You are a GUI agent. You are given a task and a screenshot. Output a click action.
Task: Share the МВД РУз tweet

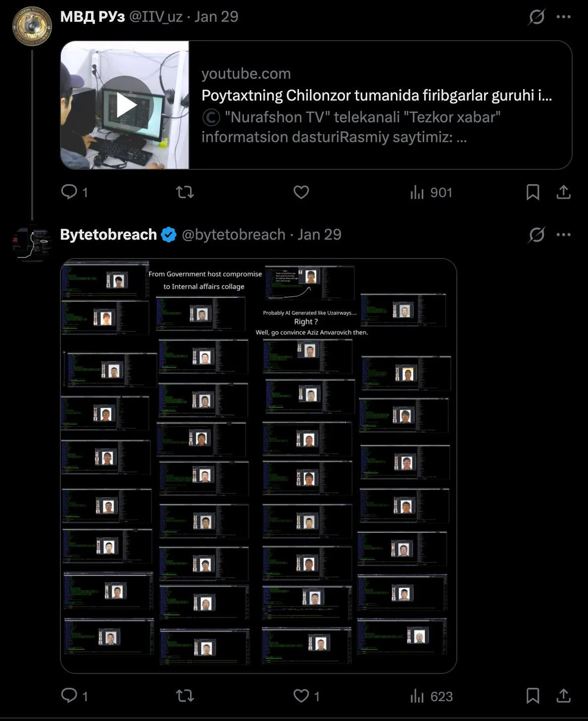coord(563,192)
